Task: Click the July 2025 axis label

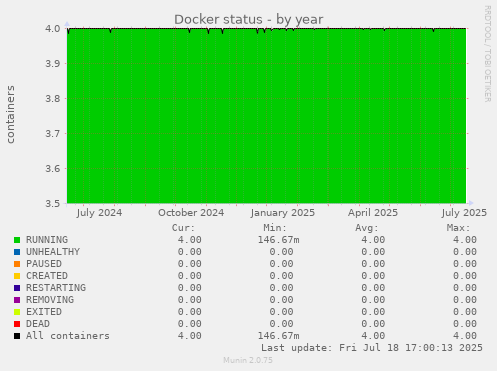Action: coord(464,213)
